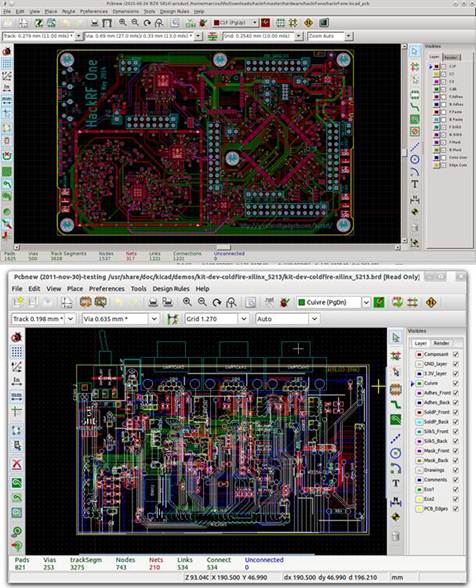The width and height of the screenshot is (476, 588).
Task: Click red X ratsnest icon in lower left toolbar
Action: click(x=16, y=464)
